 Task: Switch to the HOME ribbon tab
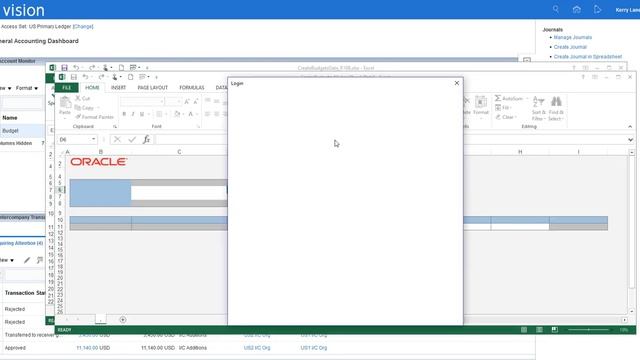92,88
